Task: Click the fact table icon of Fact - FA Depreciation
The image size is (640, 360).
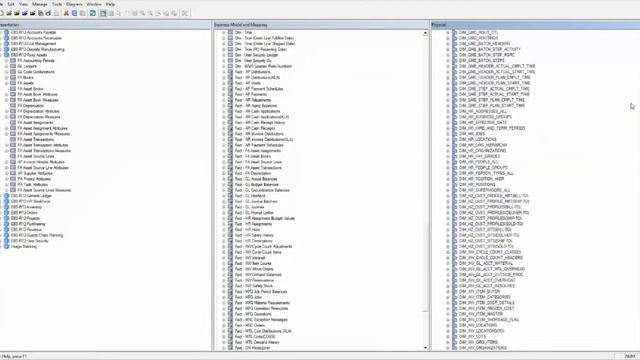Action: pyautogui.click(x=230, y=173)
